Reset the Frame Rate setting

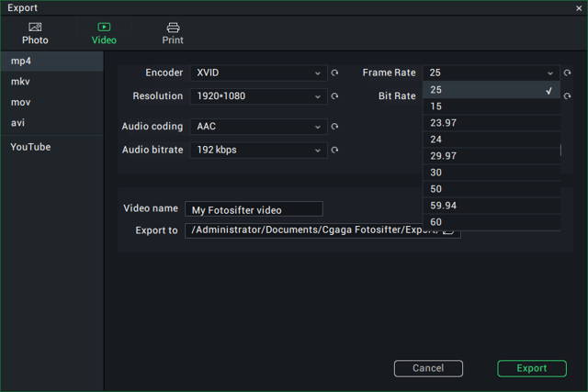(x=567, y=73)
